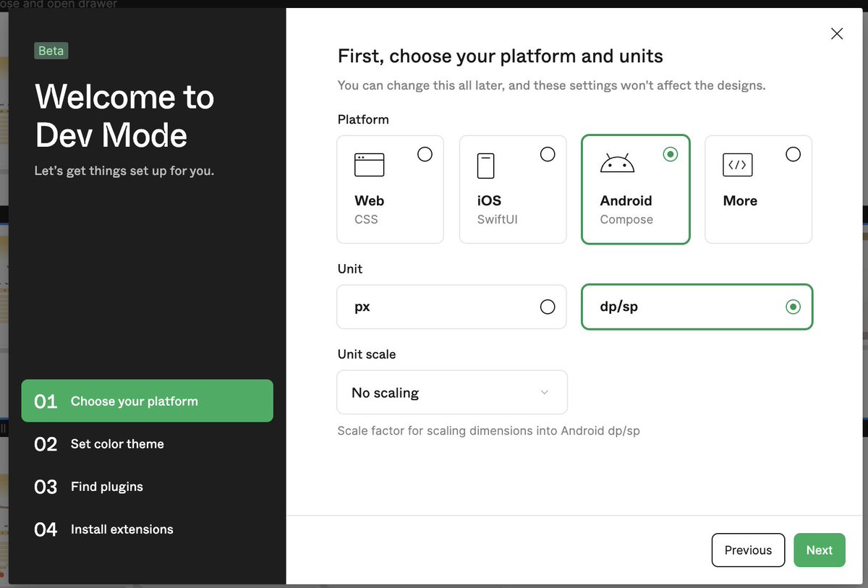Click the More card label

click(x=740, y=200)
